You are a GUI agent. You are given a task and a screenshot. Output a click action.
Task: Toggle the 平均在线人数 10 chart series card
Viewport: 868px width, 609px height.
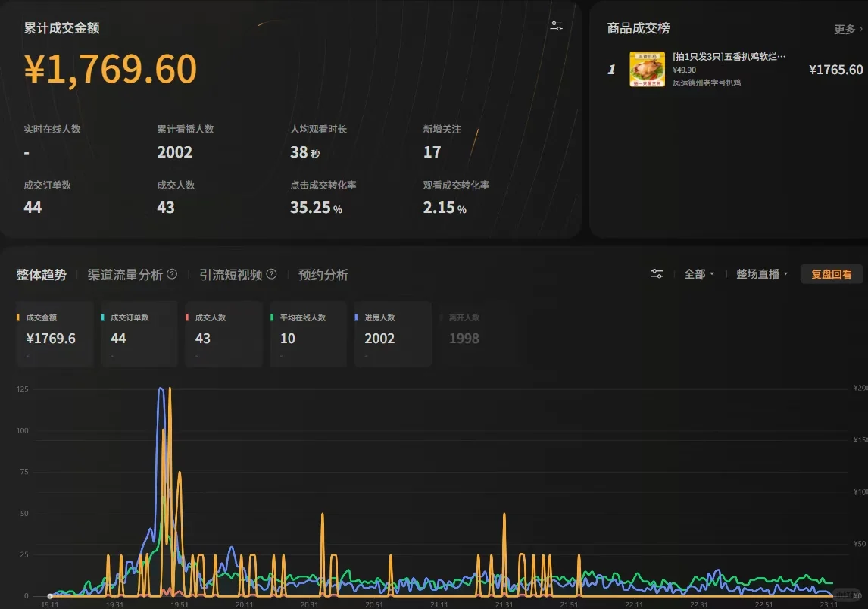tap(308, 334)
